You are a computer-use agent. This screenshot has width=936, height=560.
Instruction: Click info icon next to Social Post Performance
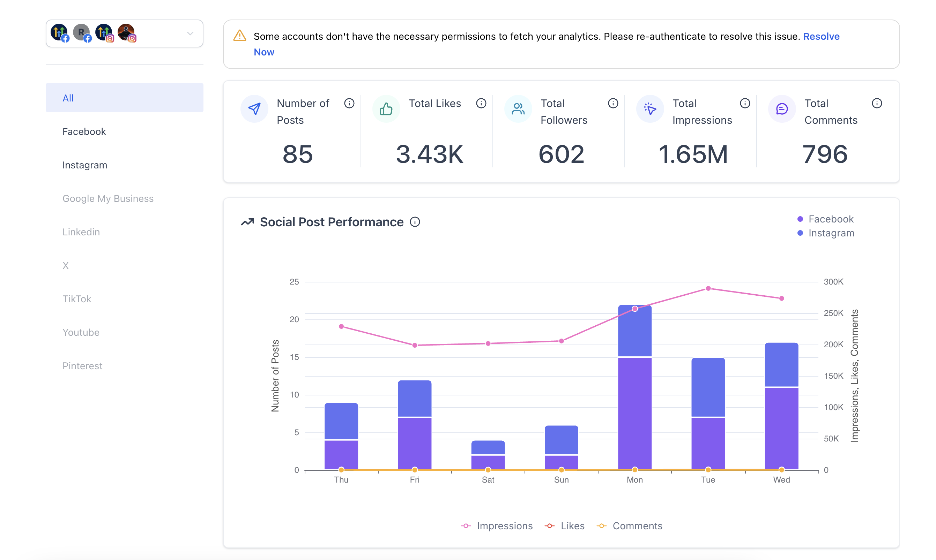[415, 222]
